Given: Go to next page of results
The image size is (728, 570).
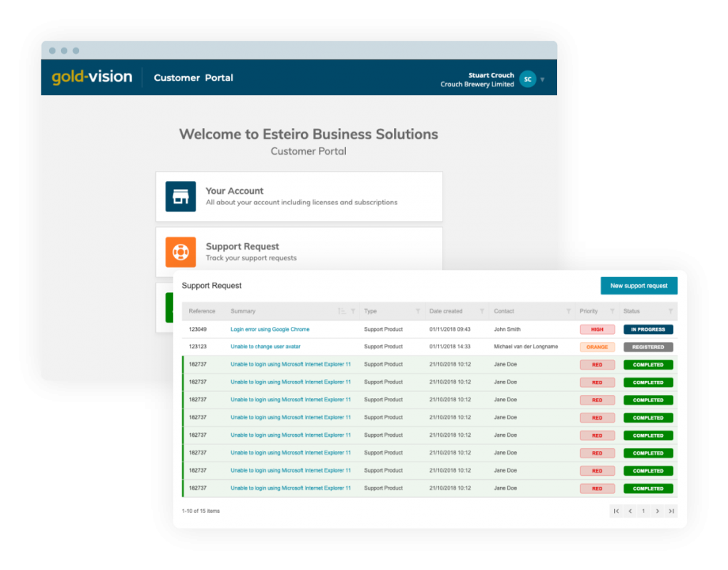Looking at the screenshot, I should (x=658, y=511).
